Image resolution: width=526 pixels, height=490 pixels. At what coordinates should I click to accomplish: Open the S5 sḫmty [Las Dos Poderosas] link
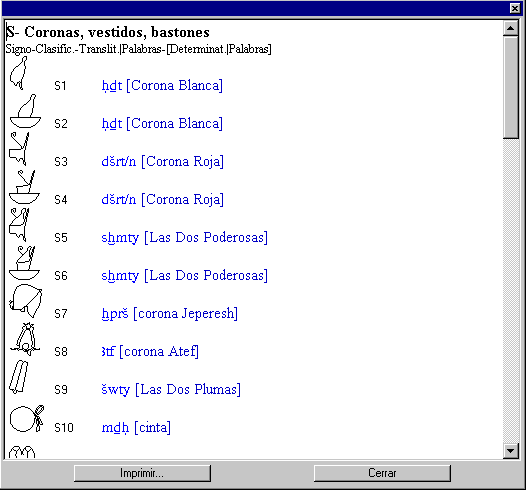click(185, 238)
